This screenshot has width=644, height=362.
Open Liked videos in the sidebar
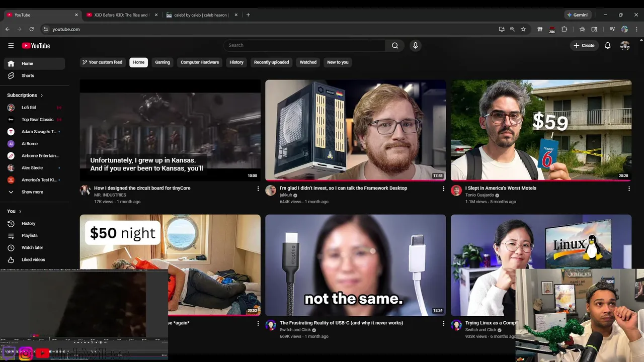tap(34, 259)
